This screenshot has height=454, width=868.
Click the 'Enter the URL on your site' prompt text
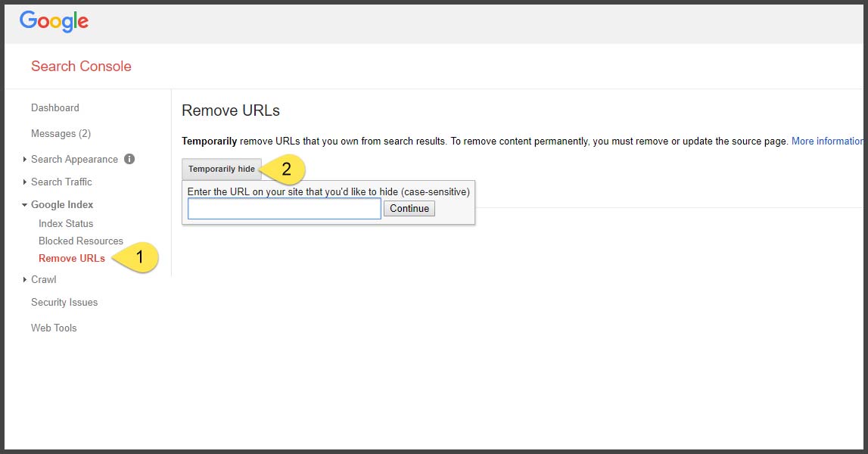[328, 192]
